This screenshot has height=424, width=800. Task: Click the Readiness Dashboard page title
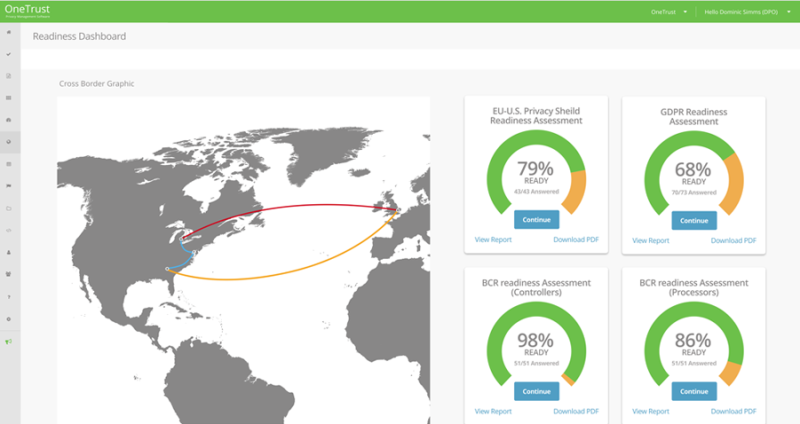click(x=79, y=36)
